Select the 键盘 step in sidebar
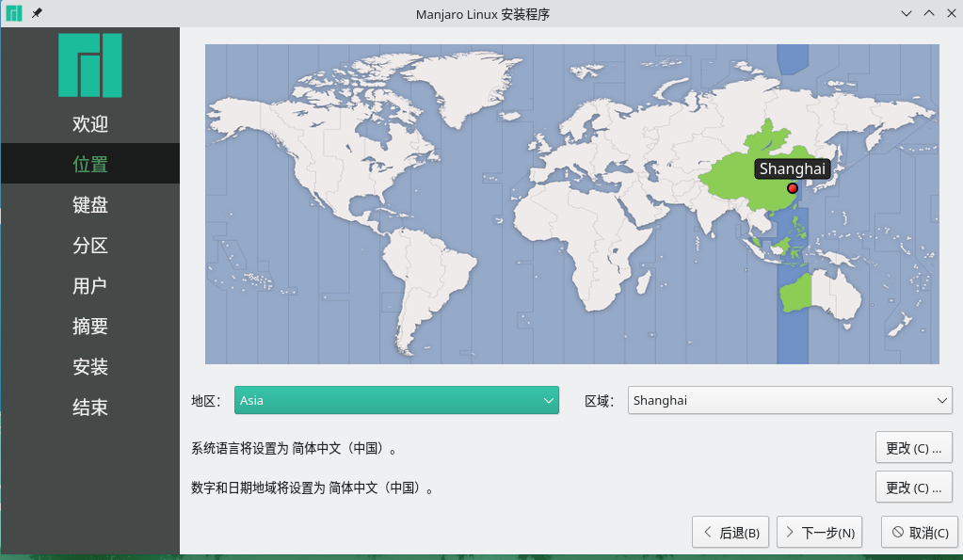The width and height of the screenshot is (963, 560). (x=90, y=204)
